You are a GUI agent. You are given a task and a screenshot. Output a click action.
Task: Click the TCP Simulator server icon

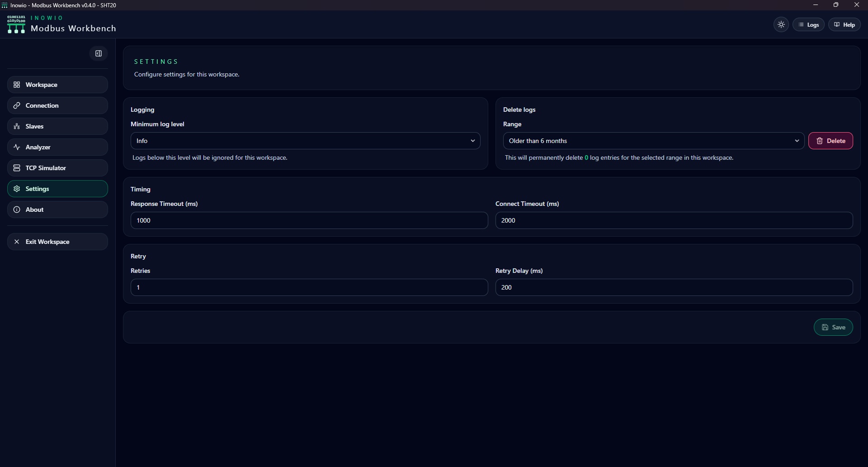(x=17, y=168)
